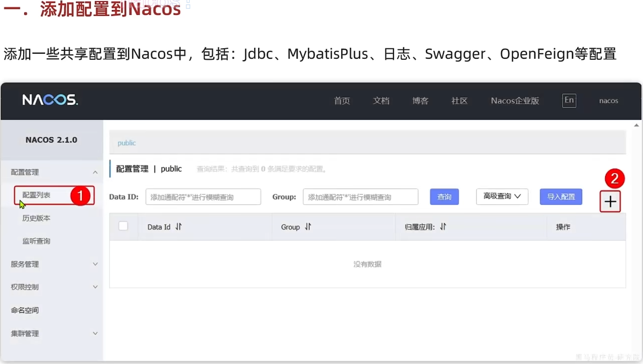The height and width of the screenshot is (364, 643).
Task: Click the plus icon to add configuration
Action: tap(610, 202)
